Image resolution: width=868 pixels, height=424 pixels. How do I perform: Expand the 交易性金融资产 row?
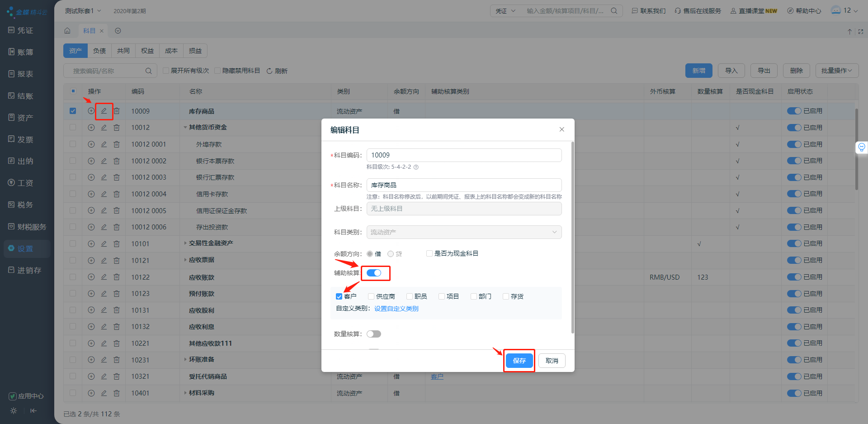coord(185,243)
